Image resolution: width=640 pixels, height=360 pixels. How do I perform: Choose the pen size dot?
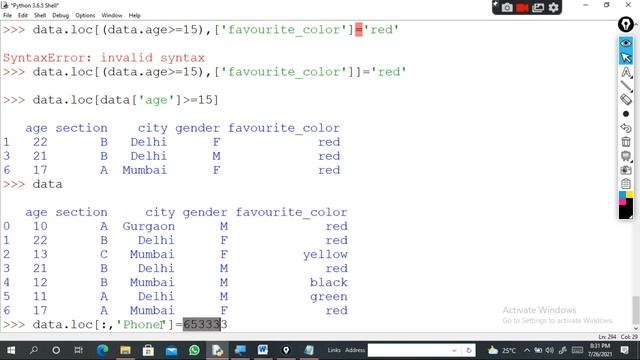click(x=626, y=114)
